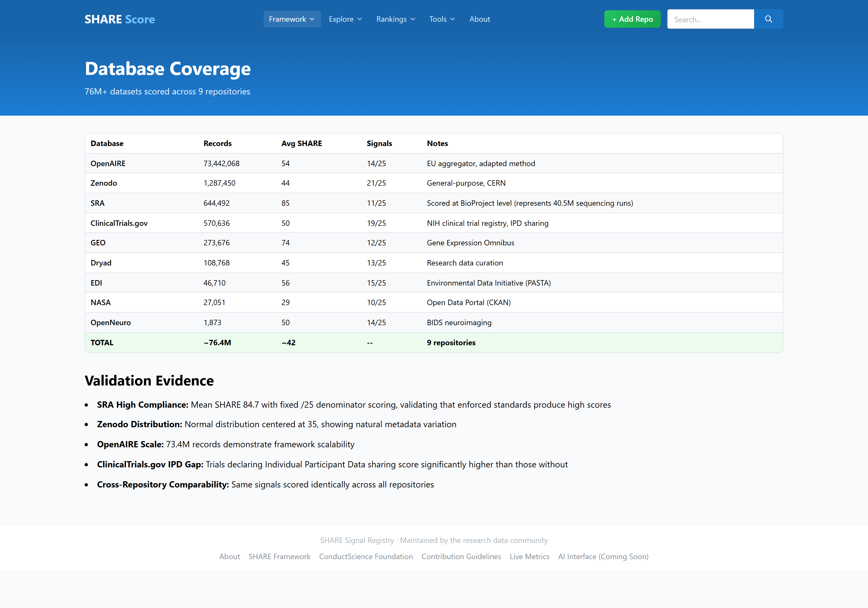This screenshot has width=868, height=608.
Task: Click the 46,710 records value
Action: pos(214,283)
